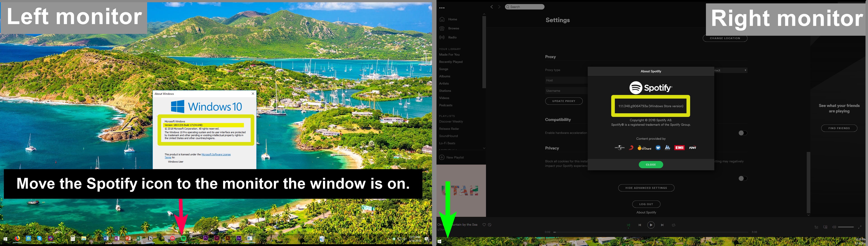Close the About Spotify dialog
868x246 pixels.
click(x=651, y=165)
